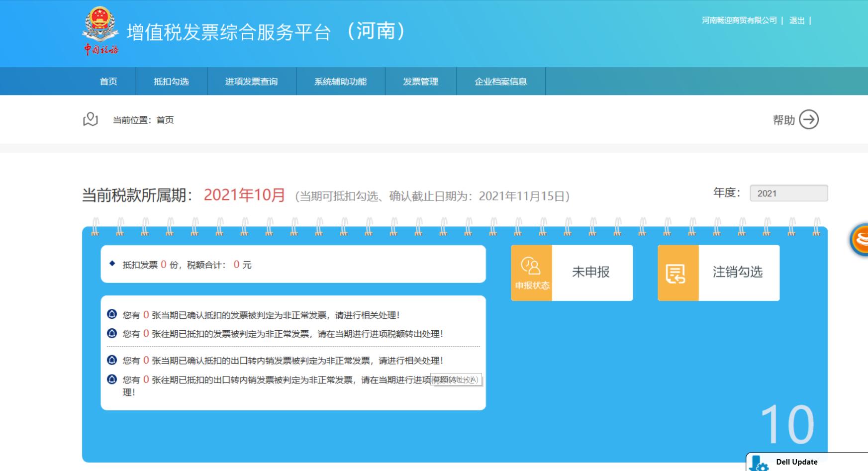The image size is (868, 471).
Task: Click 退出 to log out
Action: point(796,20)
